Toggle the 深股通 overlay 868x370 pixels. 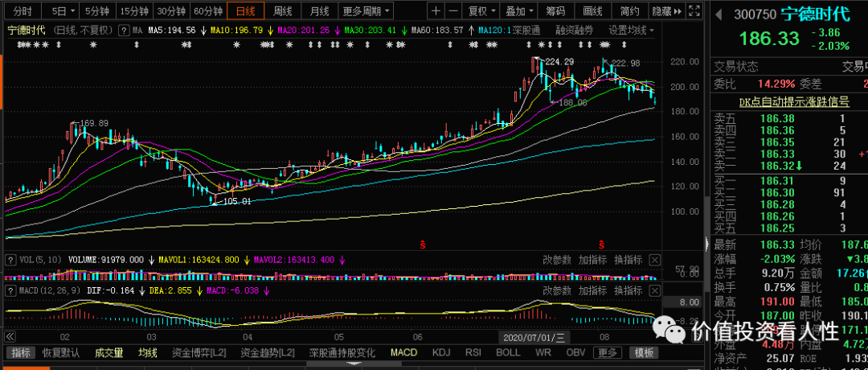tap(526, 30)
